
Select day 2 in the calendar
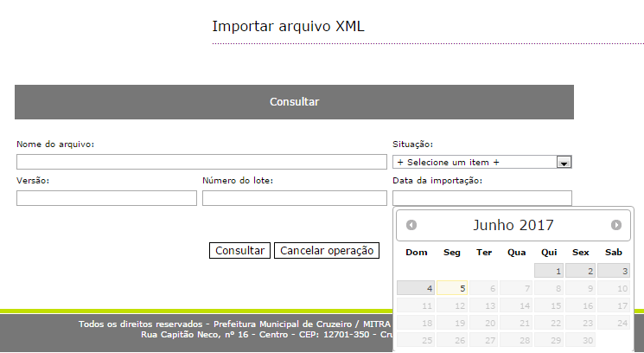tap(581, 271)
